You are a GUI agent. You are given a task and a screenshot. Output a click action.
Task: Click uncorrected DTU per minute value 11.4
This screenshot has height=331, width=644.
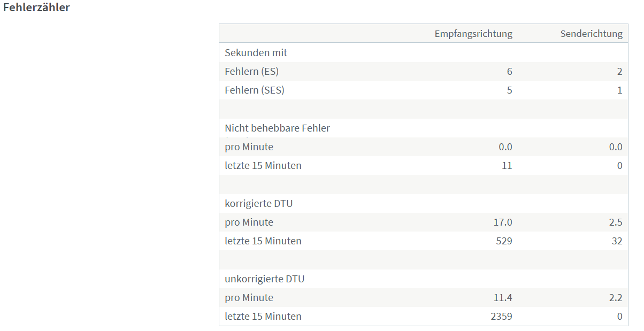tap(503, 298)
